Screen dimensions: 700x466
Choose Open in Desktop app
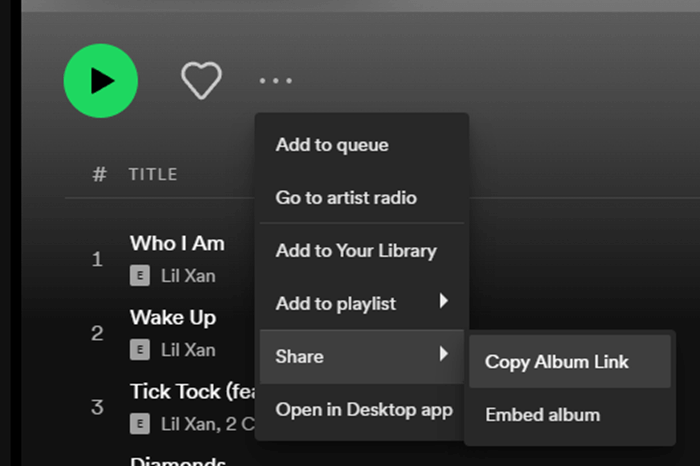pyautogui.click(x=364, y=409)
